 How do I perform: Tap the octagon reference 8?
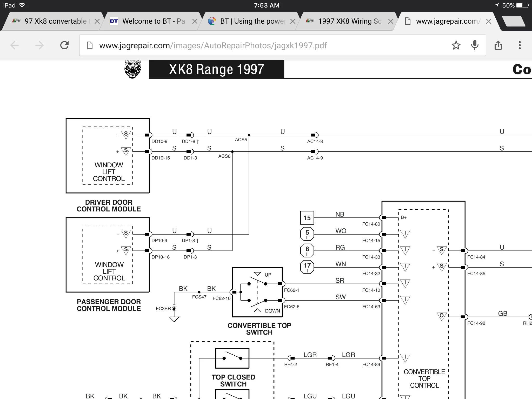(x=307, y=251)
